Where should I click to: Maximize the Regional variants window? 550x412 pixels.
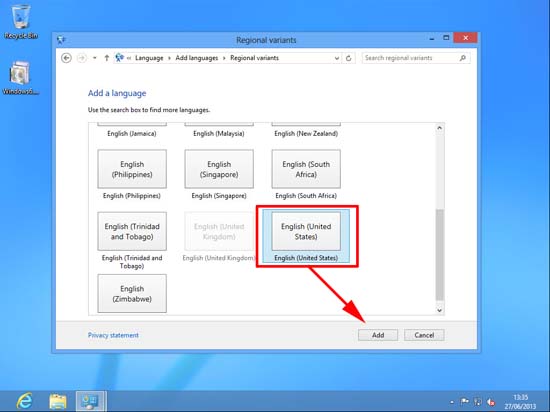(x=446, y=38)
